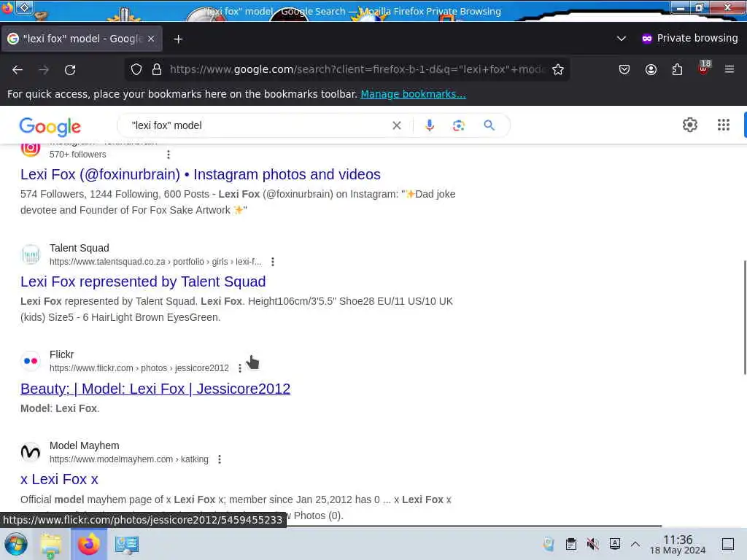Viewport: 747px width, 560px height.
Task: Switch to Firefox from the taskbar
Action: (x=88, y=544)
